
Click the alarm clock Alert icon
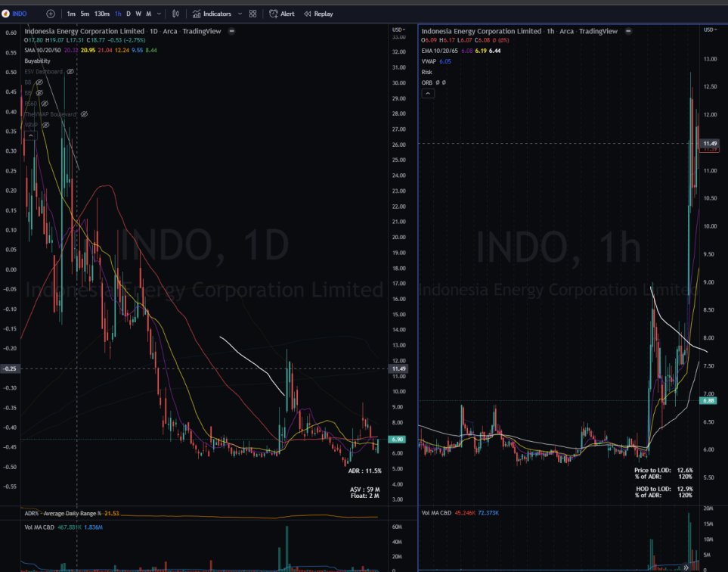(x=274, y=14)
